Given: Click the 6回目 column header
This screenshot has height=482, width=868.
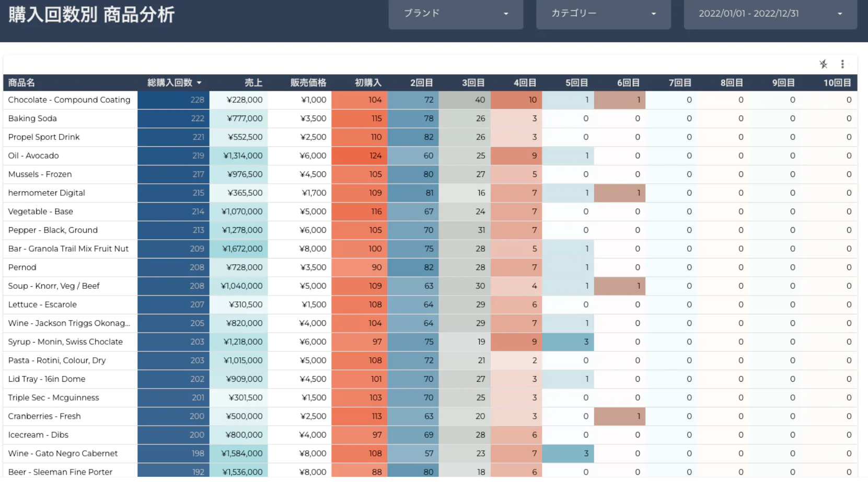Looking at the screenshot, I should pyautogui.click(x=629, y=83).
